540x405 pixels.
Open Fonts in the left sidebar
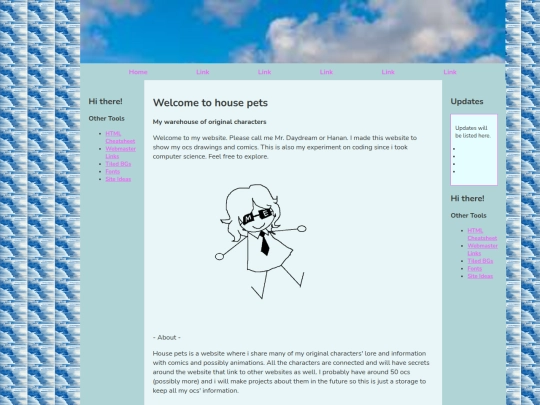tap(113, 172)
